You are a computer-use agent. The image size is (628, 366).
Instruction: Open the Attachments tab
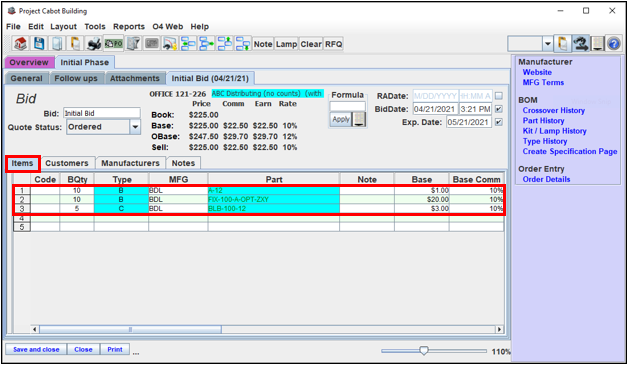click(135, 78)
